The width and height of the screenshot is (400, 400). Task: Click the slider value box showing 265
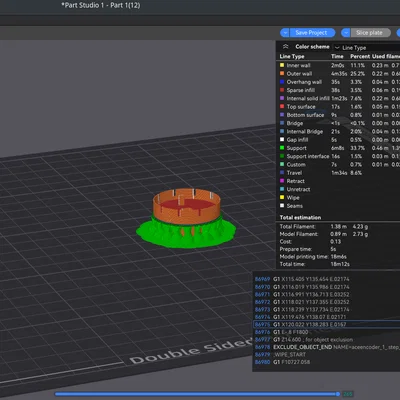tap(348, 394)
